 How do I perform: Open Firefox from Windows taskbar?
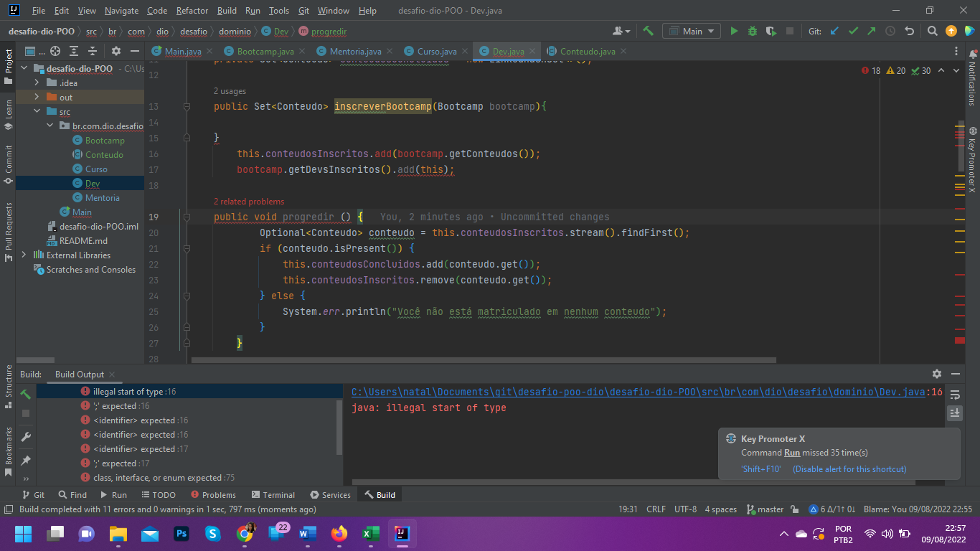pos(339,534)
